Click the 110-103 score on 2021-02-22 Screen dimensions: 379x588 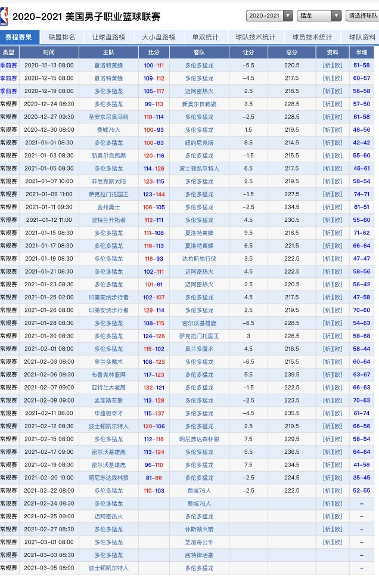pos(154,491)
